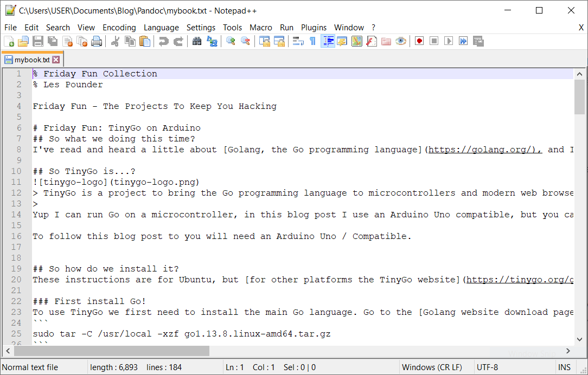Click vertical scrollbar up arrow
Screen dimensions: 588x375
[x=579, y=74]
